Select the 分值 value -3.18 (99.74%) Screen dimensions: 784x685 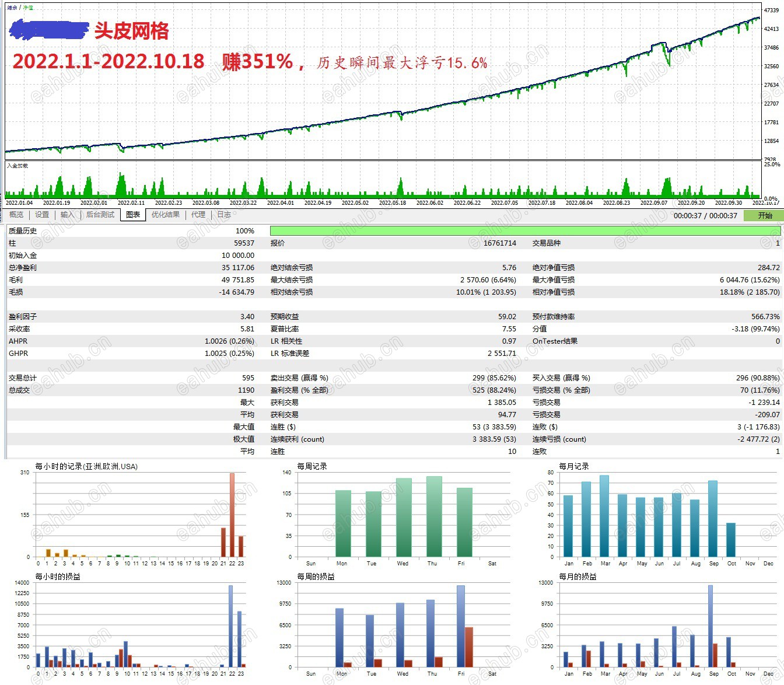756,329
